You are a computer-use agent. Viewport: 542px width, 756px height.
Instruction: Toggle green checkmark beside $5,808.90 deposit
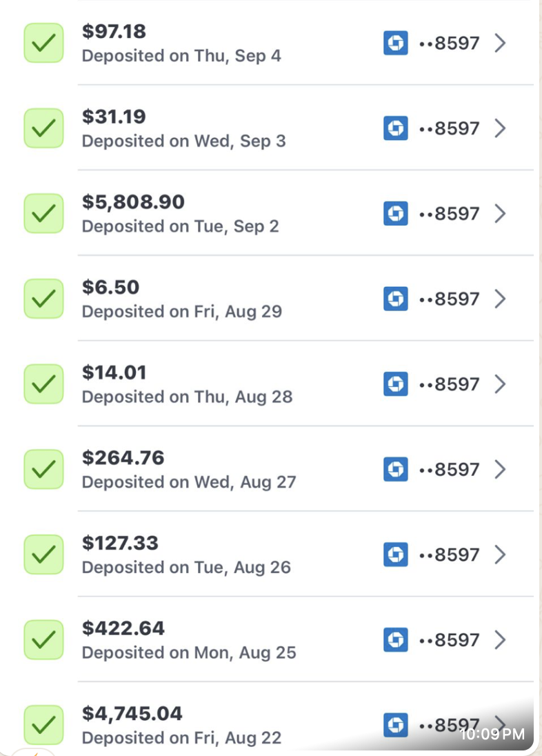click(44, 214)
